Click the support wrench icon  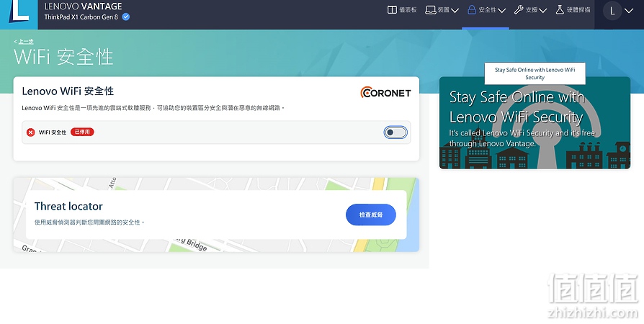pos(519,10)
